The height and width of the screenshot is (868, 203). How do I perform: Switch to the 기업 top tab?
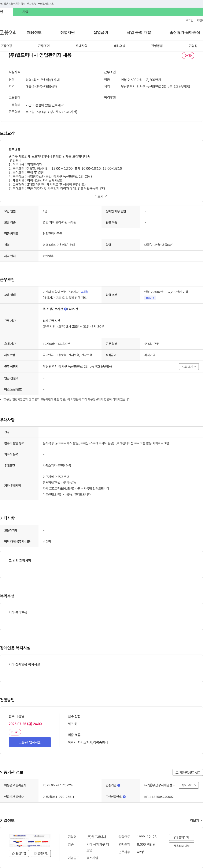[x=25, y=12]
